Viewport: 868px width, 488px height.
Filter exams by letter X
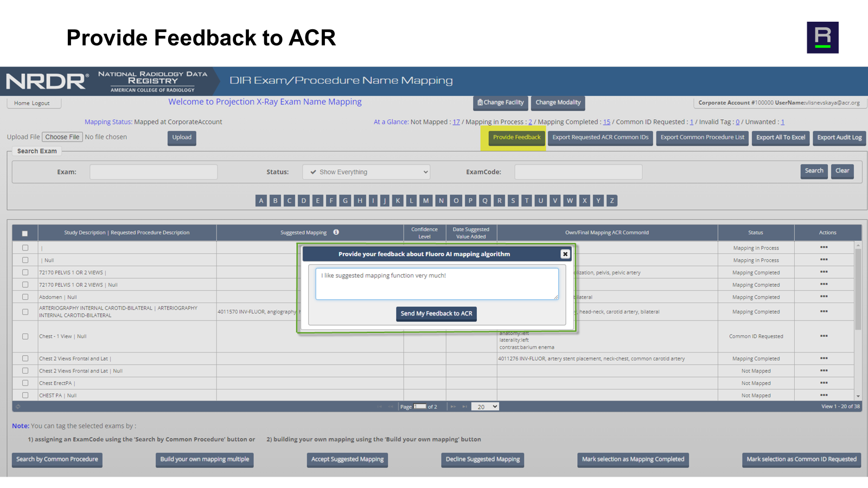pos(584,201)
